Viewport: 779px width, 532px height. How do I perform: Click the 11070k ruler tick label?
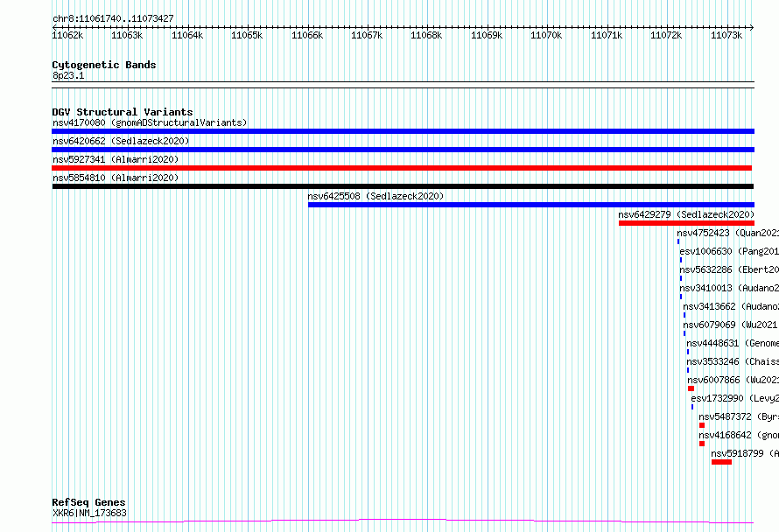pos(546,35)
